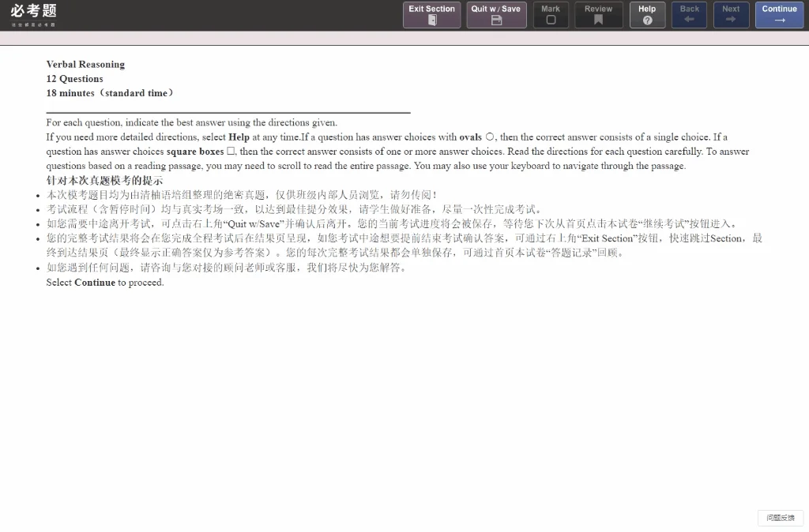This screenshot has height=532, width=809.
Task: Click the 18 minutes standard time line
Action: [110, 93]
